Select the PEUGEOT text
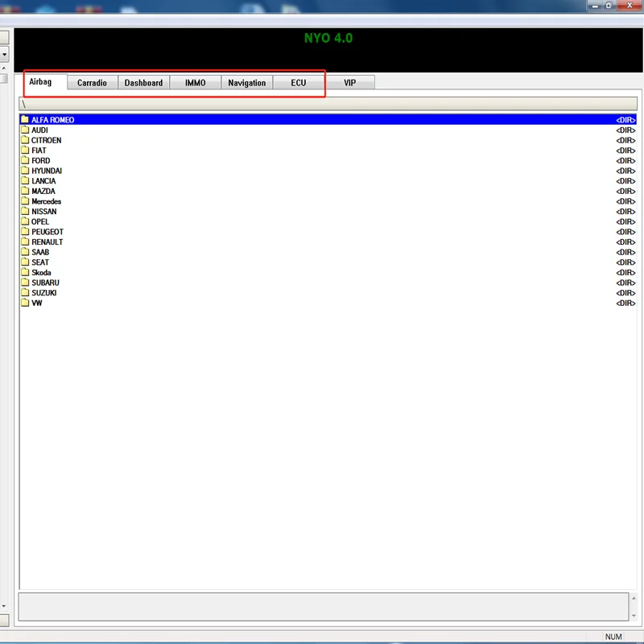 (x=47, y=232)
